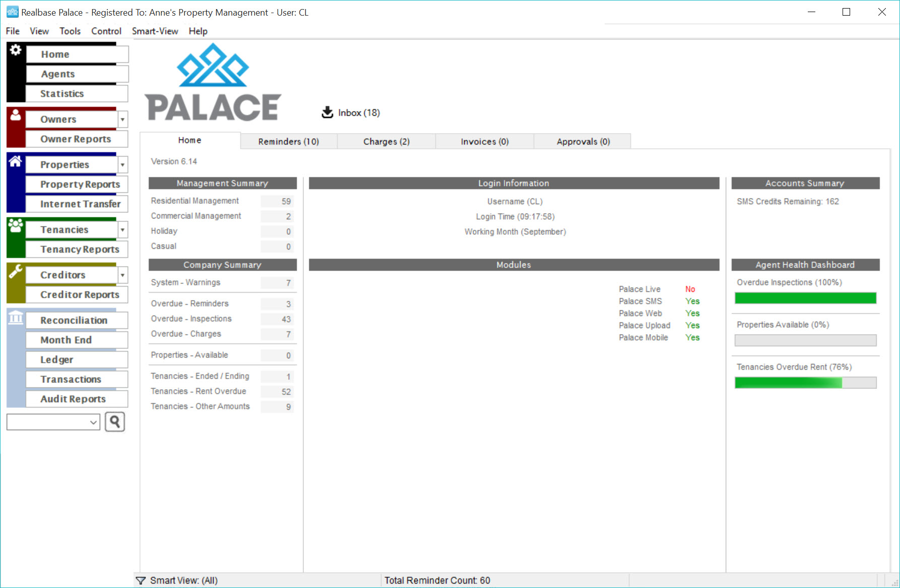Open the Smart-View menu
This screenshot has height=588, width=900.
point(155,31)
